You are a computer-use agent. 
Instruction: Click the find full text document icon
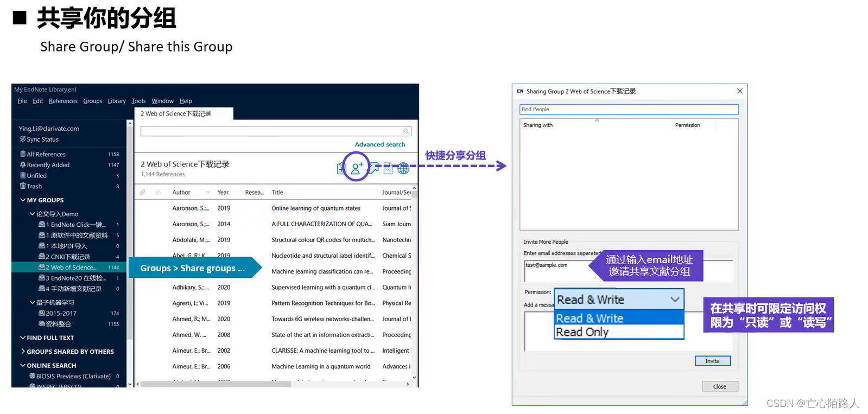(x=388, y=169)
